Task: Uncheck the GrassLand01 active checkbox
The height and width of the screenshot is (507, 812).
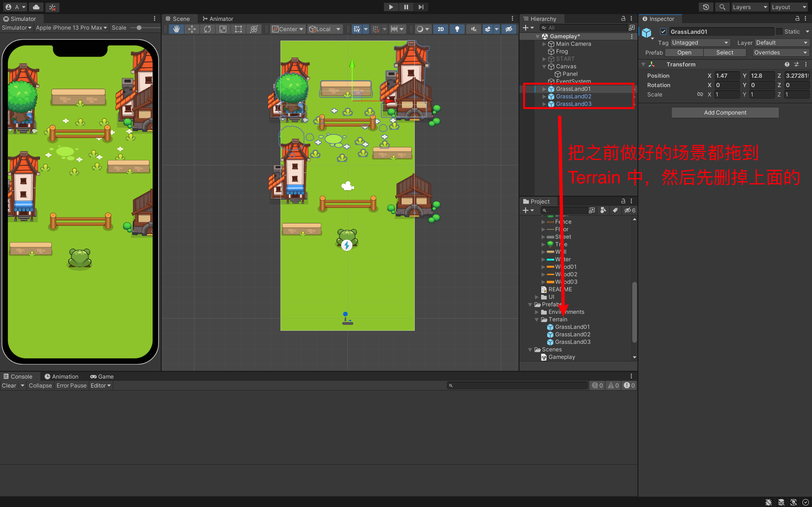Action: coord(663,31)
